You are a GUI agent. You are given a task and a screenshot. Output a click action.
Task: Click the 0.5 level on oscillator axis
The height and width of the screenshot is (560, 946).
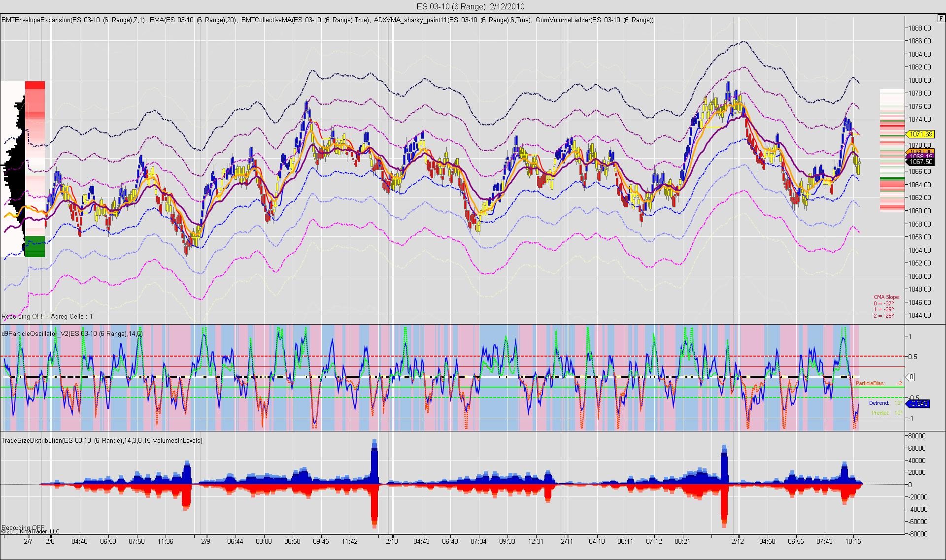[x=913, y=357]
